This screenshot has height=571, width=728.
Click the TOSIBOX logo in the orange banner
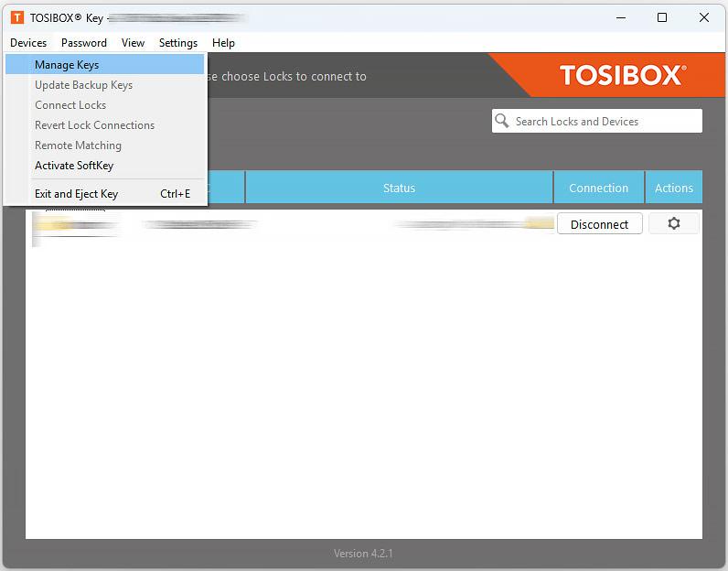pos(622,75)
